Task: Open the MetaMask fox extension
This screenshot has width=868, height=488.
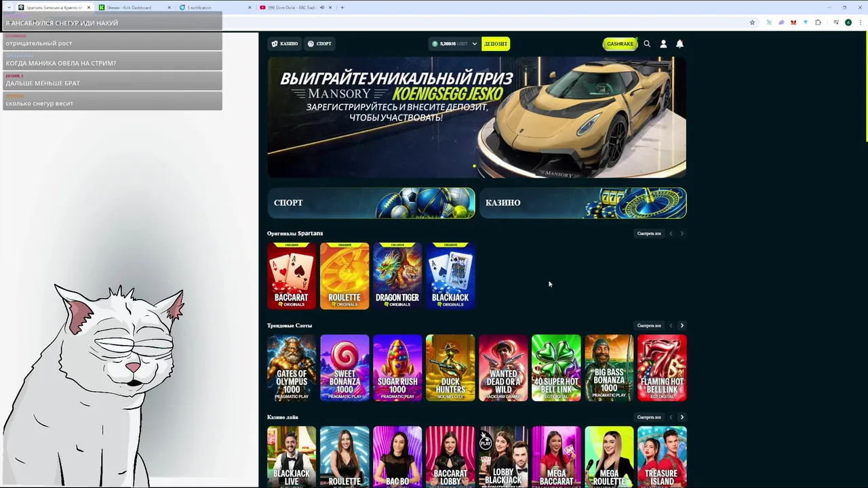Action: [x=793, y=22]
